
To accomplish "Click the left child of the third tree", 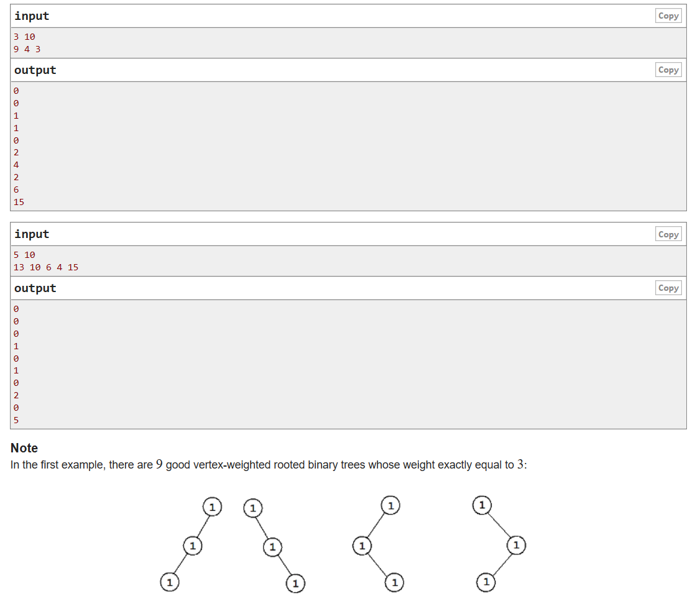I will pos(361,546).
